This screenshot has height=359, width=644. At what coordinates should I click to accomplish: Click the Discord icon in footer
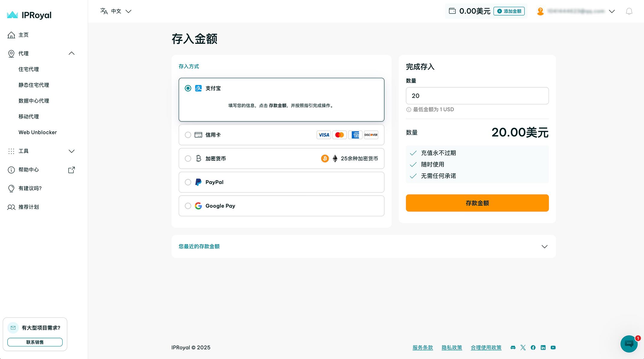pyautogui.click(x=513, y=347)
